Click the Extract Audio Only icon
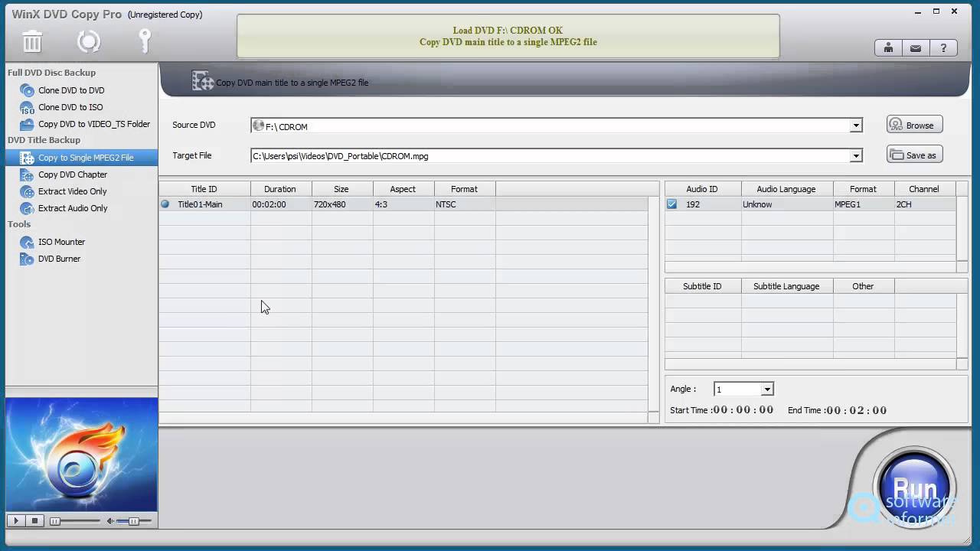 click(x=27, y=208)
